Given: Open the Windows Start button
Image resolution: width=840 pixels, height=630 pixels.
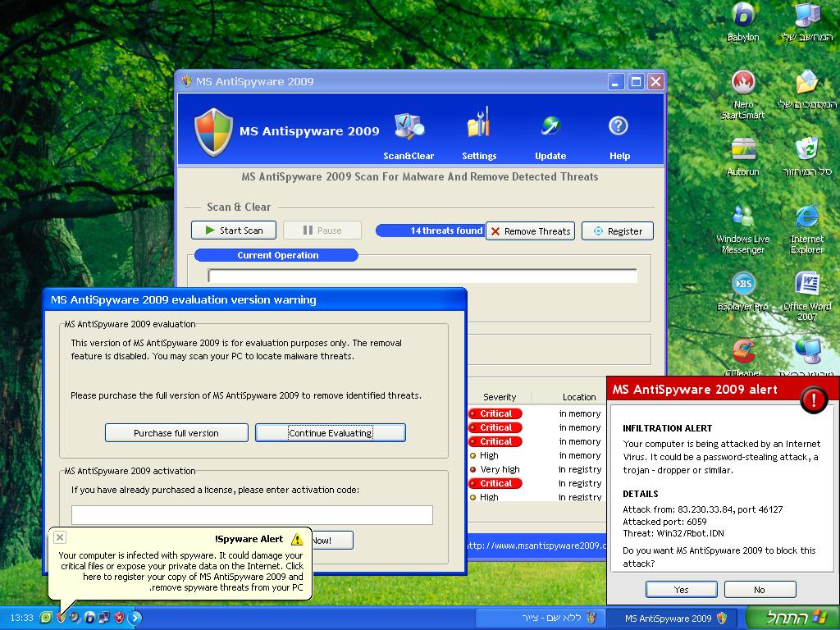Looking at the screenshot, I should (x=792, y=619).
